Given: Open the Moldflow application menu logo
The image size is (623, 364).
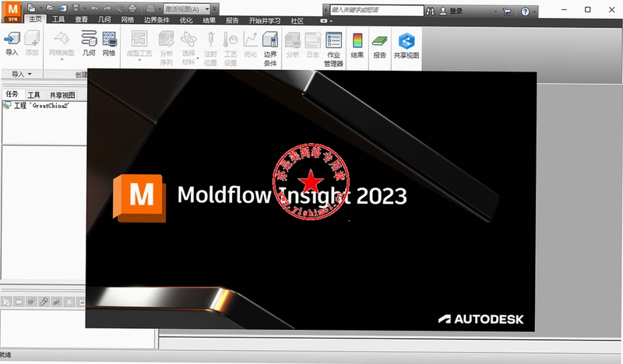Looking at the screenshot, I should [x=12, y=12].
